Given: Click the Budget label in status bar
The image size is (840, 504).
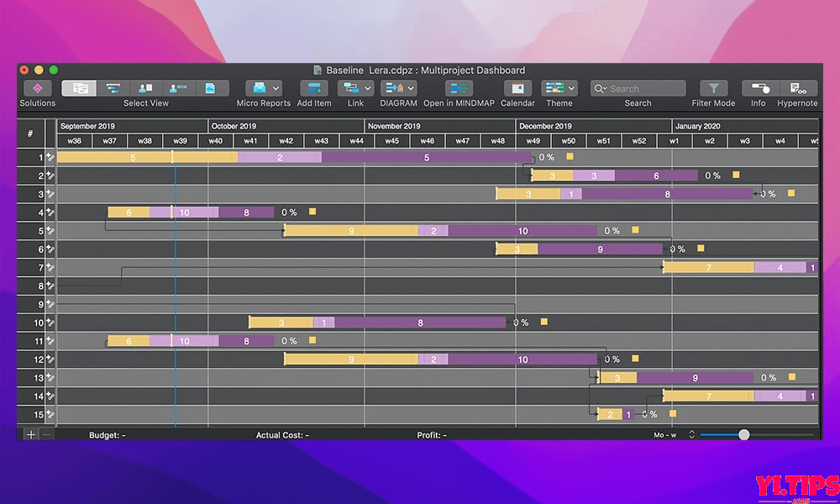Looking at the screenshot, I should [107, 435].
